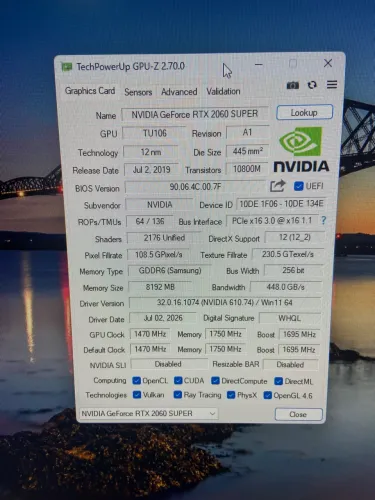
Task: Click the Pixel Fillrate field 108.5 GPixel/s
Action: point(158,255)
